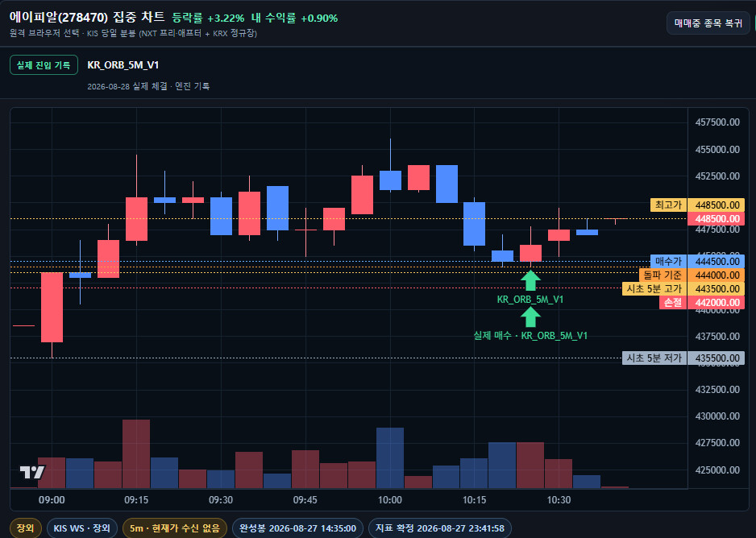Click the 444000.00 breakout price tag
This screenshot has width=756, height=538.
716,275
